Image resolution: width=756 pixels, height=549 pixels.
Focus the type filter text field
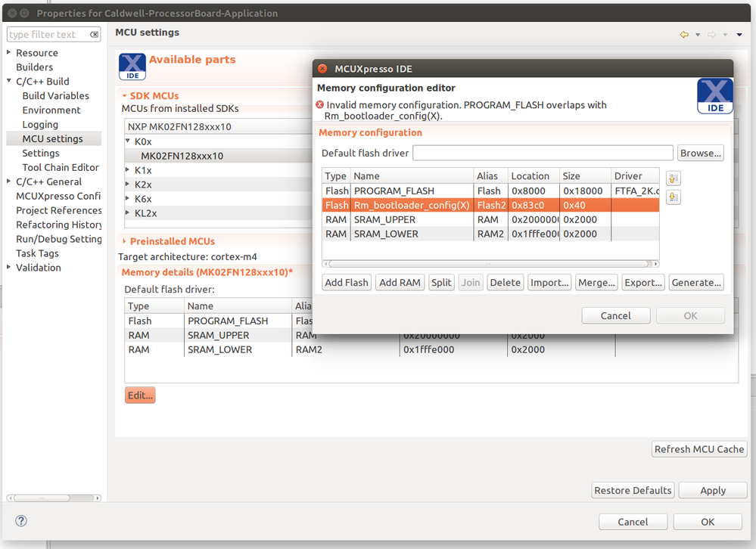[48, 35]
